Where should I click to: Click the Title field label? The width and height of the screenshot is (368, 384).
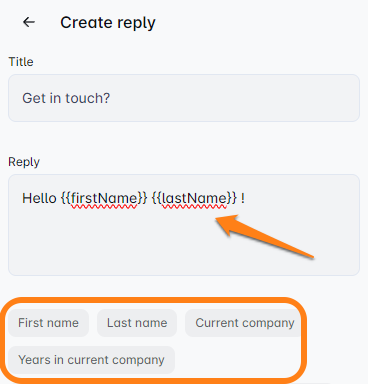click(21, 62)
